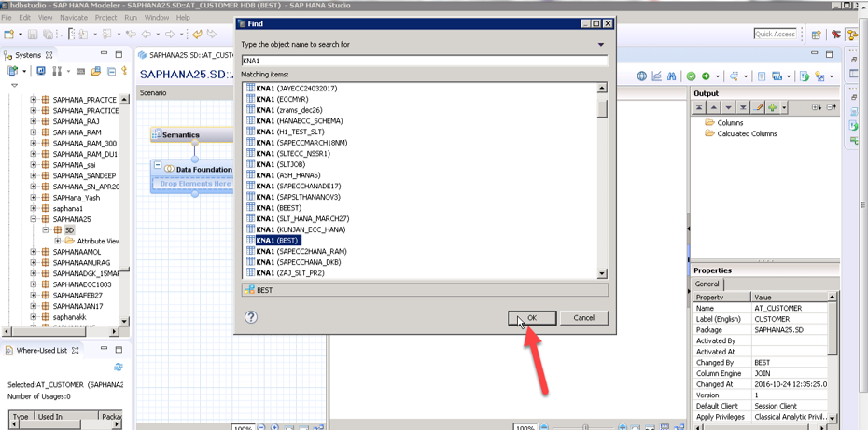Click the binoculars Find icon in editor toolbar
Viewport: 868px width, 430px height.
[x=671, y=76]
